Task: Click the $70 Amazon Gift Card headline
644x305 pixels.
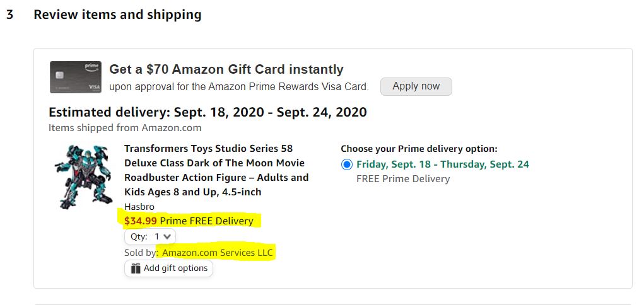Action: click(x=226, y=69)
